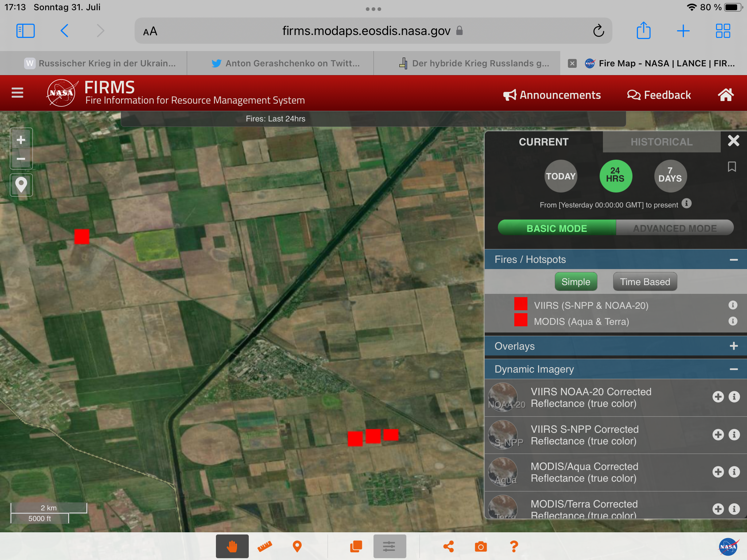Image resolution: width=747 pixels, height=560 pixels.
Task: Add VIIRS NOAA-20 Corrected Reflectance layer
Action: 718,397
